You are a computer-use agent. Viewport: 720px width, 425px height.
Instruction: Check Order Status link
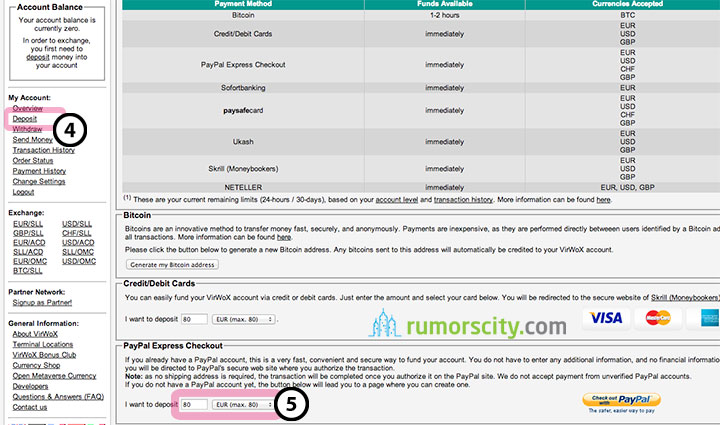[33, 161]
